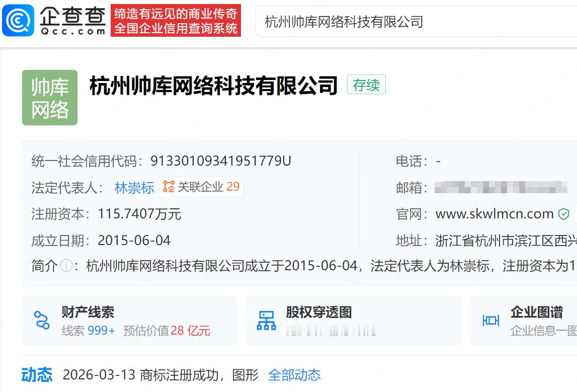
Task: Open the 企业图谱 card
Action: point(524,321)
